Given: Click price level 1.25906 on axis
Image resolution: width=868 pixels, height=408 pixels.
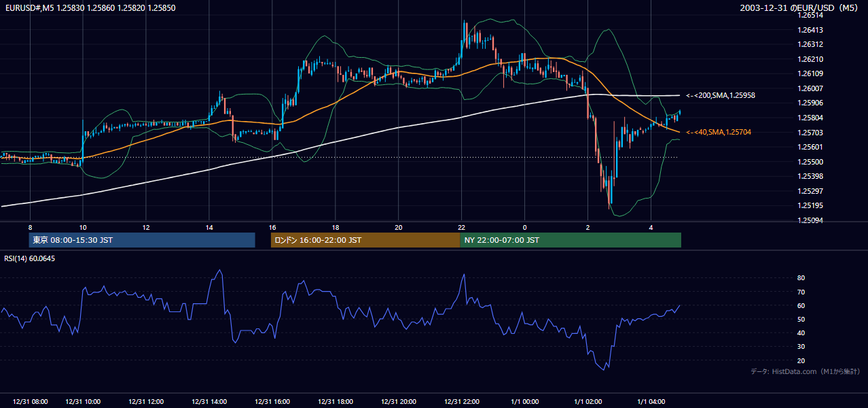Looking at the screenshot, I should [810, 103].
